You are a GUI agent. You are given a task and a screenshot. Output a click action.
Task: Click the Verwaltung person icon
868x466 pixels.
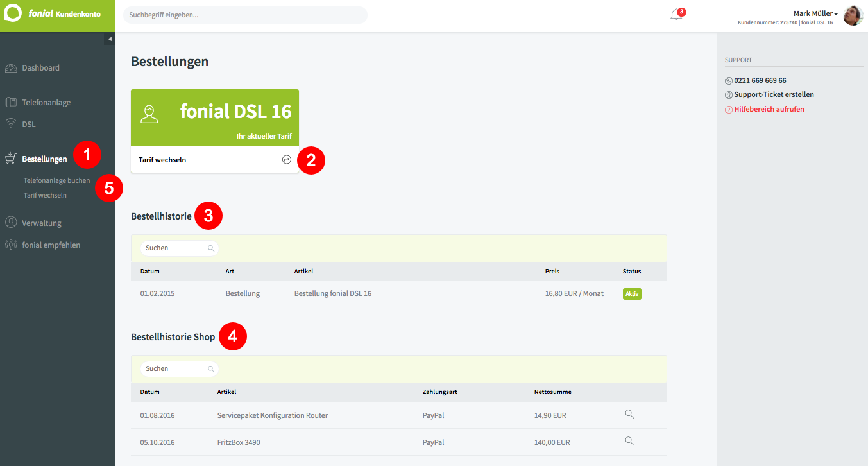point(10,223)
